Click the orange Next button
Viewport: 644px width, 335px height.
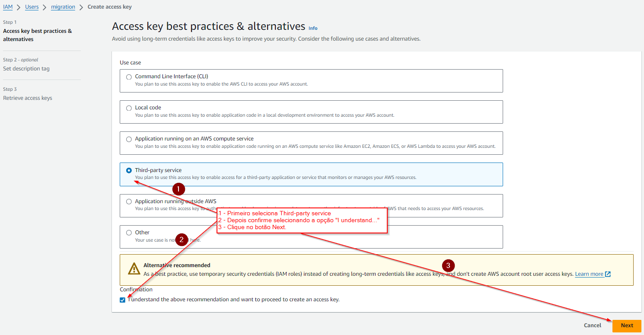point(626,325)
